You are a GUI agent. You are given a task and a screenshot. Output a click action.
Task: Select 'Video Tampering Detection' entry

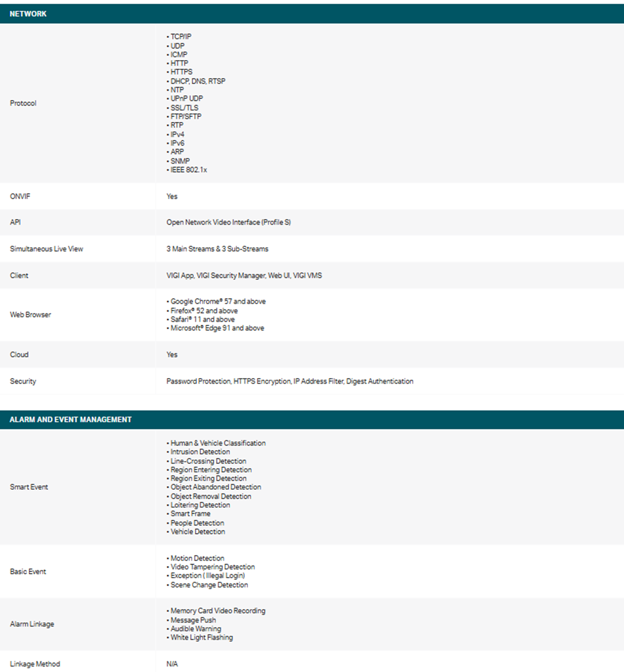pyautogui.click(x=213, y=567)
